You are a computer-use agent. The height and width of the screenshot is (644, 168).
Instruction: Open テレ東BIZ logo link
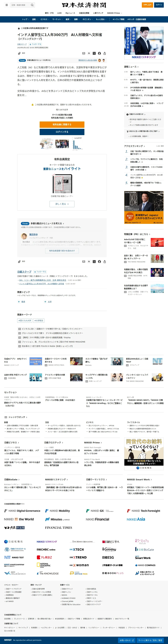(x=44, y=557)
